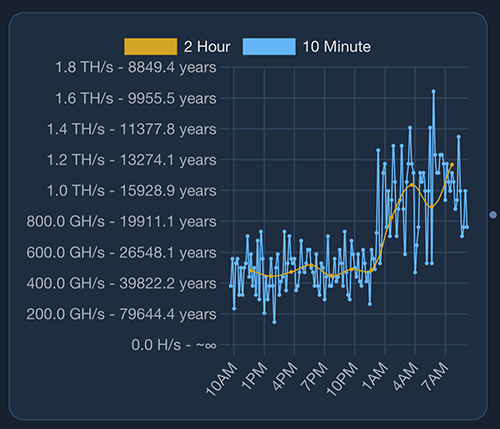This screenshot has height=429, width=500.
Task: Click the 10PM time axis label
Action: (x=342, y=379)
